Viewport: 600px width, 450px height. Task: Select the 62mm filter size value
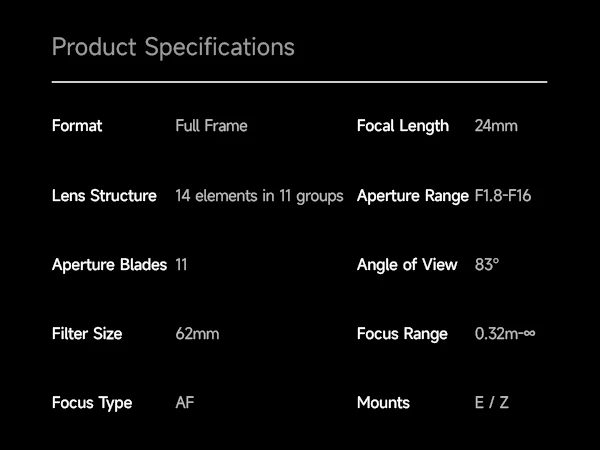pos(197,334)
